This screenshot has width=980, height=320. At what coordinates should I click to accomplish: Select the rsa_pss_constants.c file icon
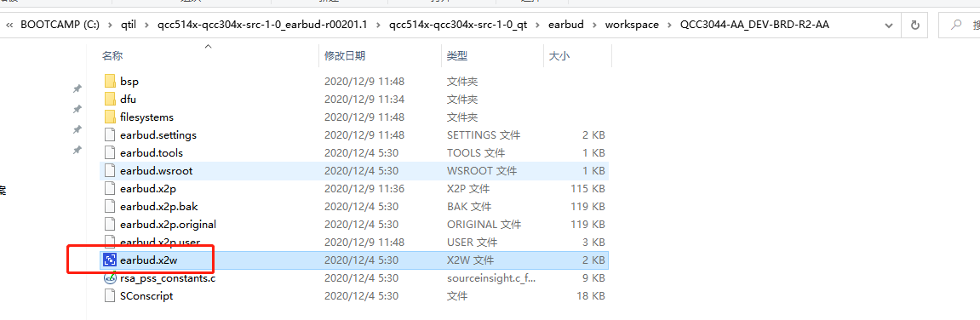click(x=110, y=278)
